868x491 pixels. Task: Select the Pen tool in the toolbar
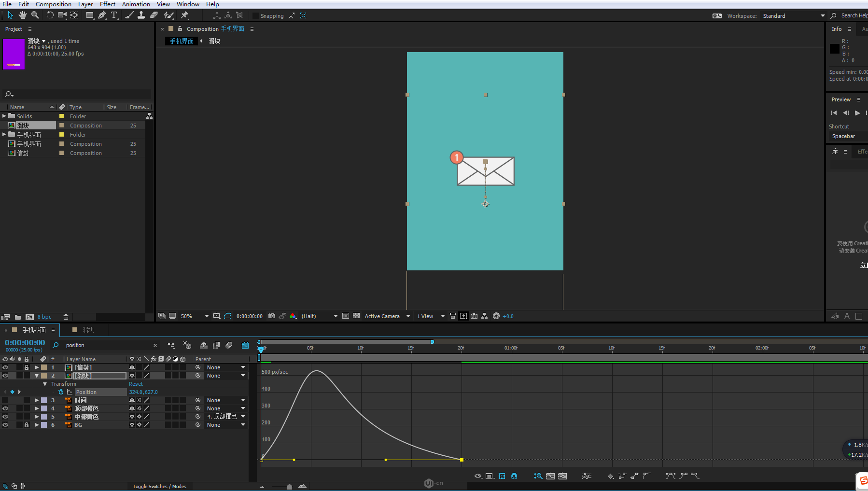pos(102,15)
